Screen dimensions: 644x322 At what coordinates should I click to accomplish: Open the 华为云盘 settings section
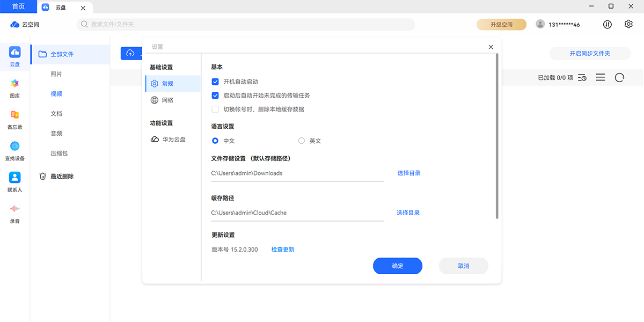[173, 140]
